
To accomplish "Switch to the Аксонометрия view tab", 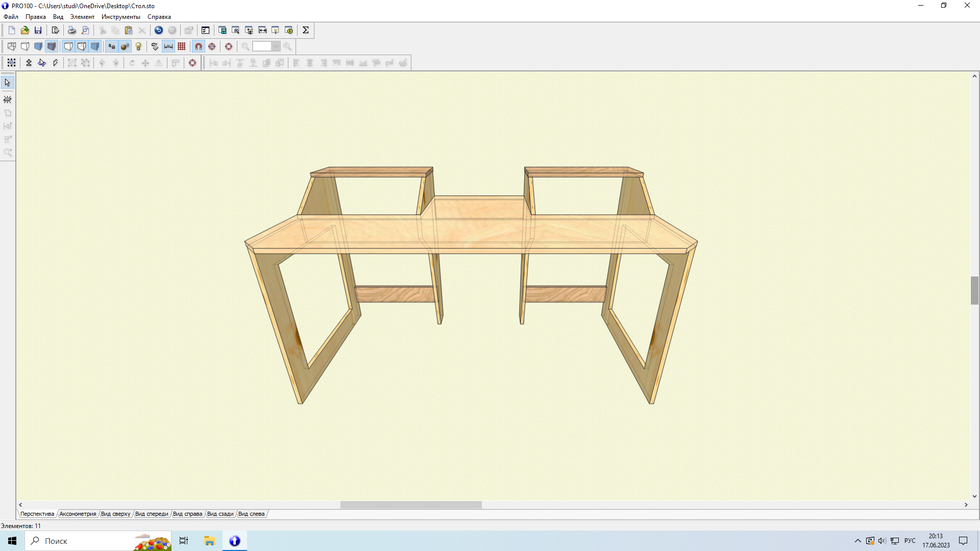I will (x=78, y=514).
